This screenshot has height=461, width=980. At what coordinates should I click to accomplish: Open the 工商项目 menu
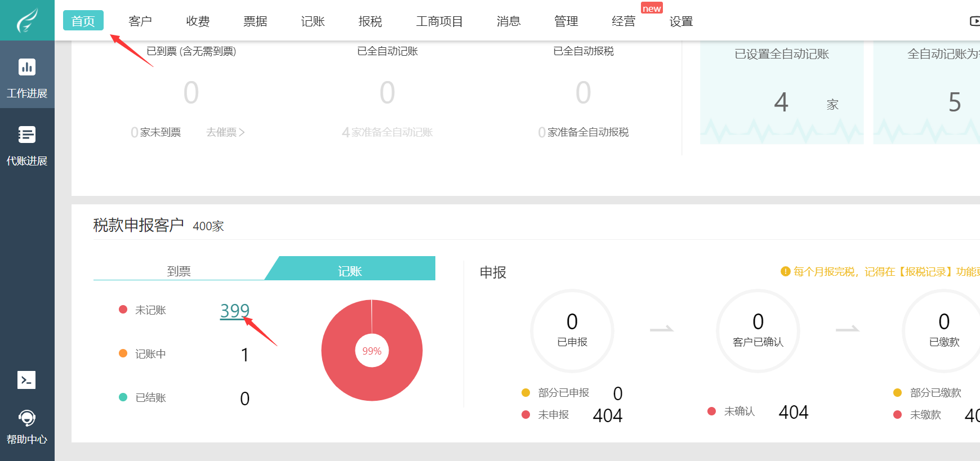439,21
